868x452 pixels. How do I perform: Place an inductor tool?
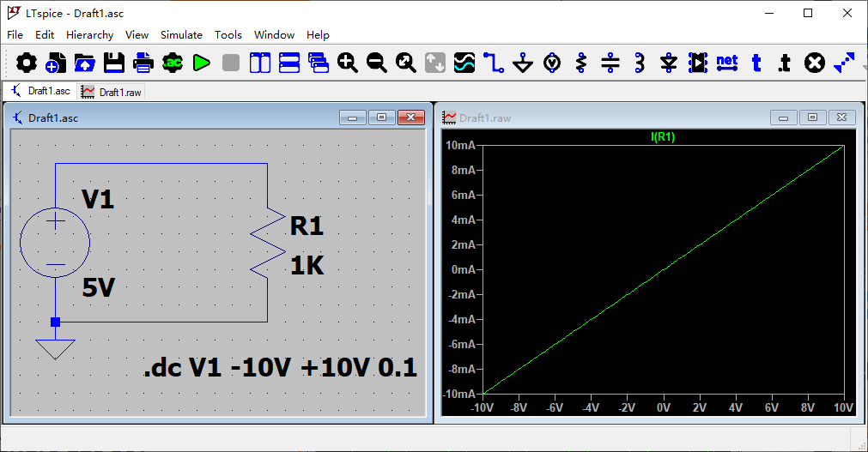click(x=640, y=63)
